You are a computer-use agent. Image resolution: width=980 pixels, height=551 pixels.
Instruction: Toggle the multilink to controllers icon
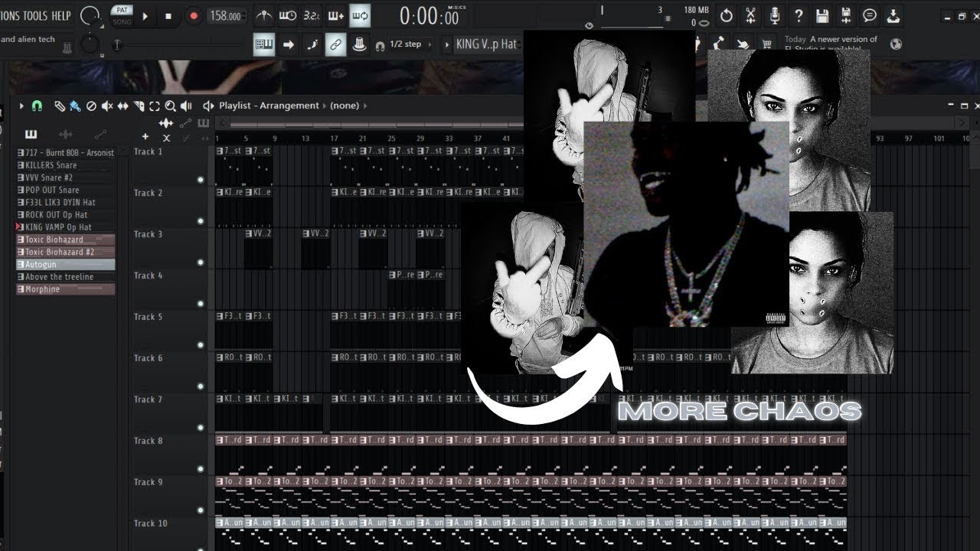(335, 44)
